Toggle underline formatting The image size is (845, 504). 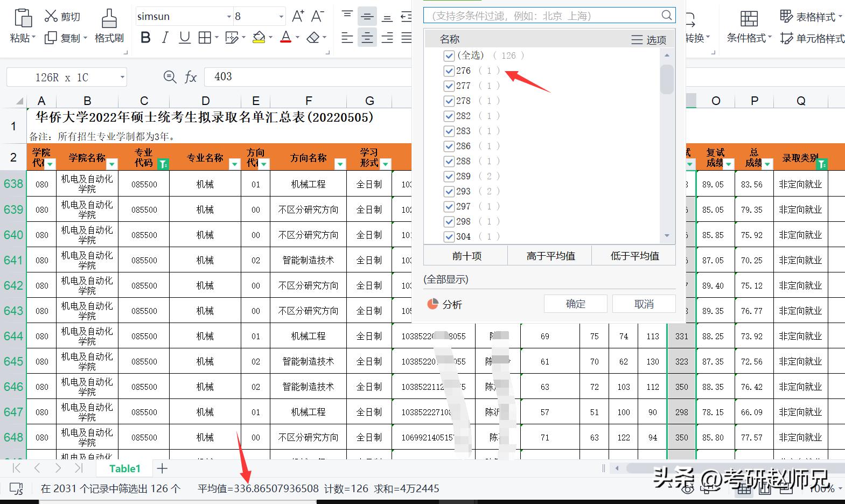(185, 38)
